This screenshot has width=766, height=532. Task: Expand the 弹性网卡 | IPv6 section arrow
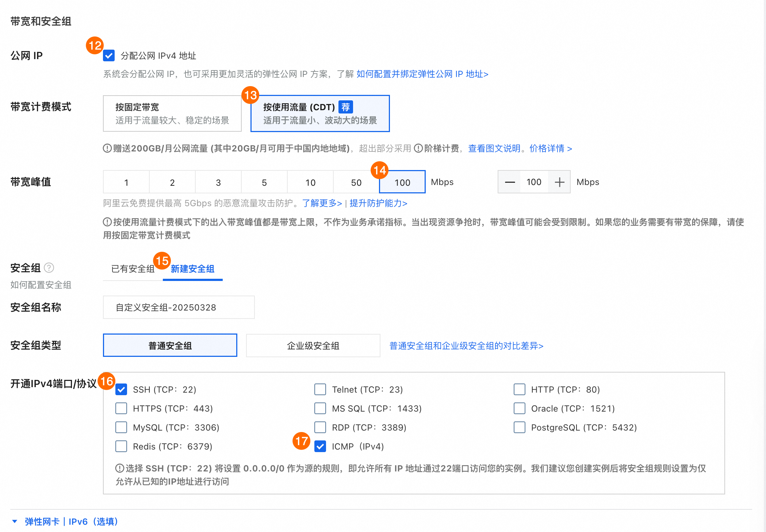click(x=15, y=521)
